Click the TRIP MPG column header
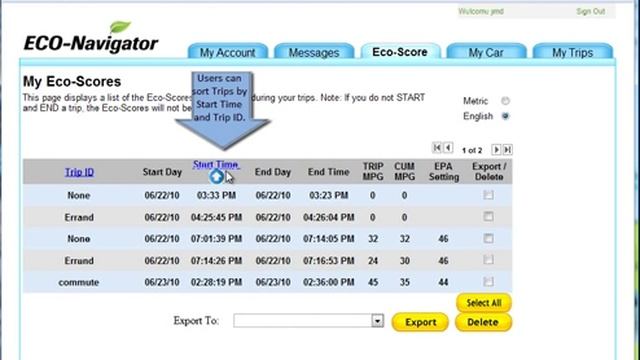Viewport: 640px width, 360px height. pos(373,171)
